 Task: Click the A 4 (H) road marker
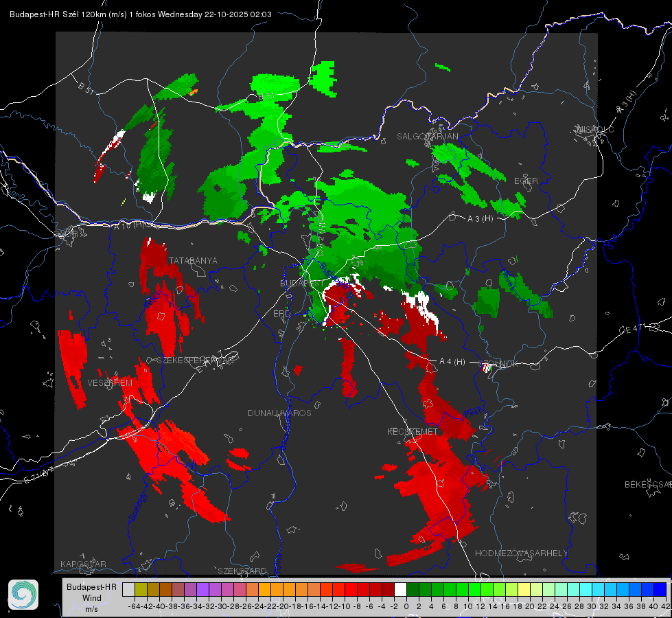click(x=452, y=362)
